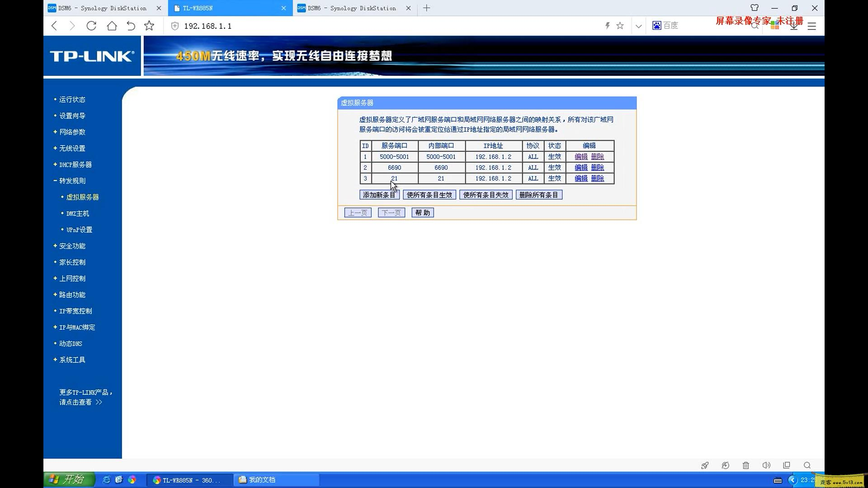Click the Baidu paw search engine icon
Screen dimensions: 868x488
(657, 25)
